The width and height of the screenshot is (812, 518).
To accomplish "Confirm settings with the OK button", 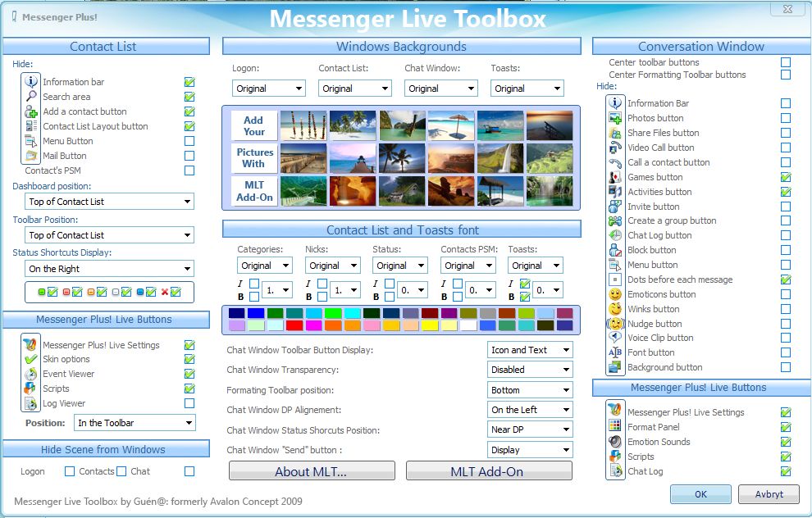I will (700, 494).
